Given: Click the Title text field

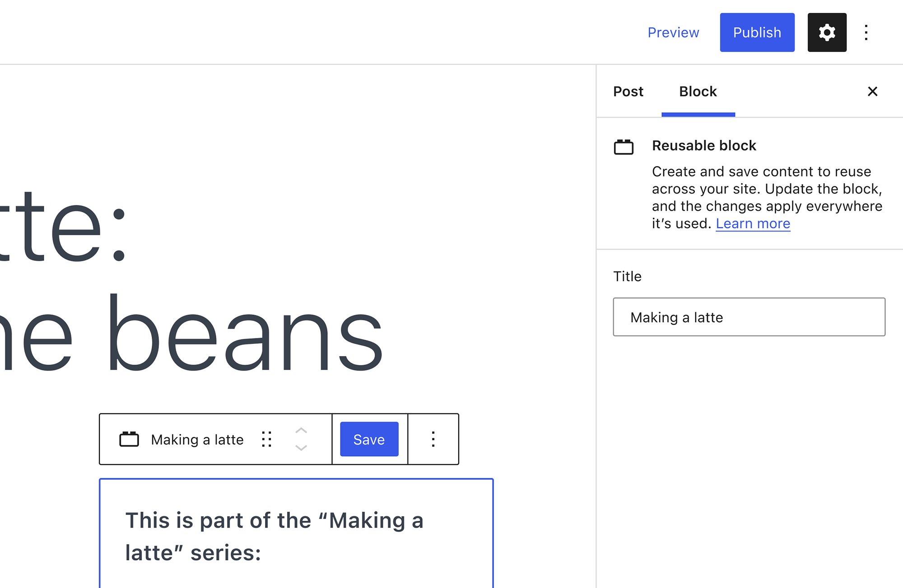Looking at the screenshot, I should 748,317.
